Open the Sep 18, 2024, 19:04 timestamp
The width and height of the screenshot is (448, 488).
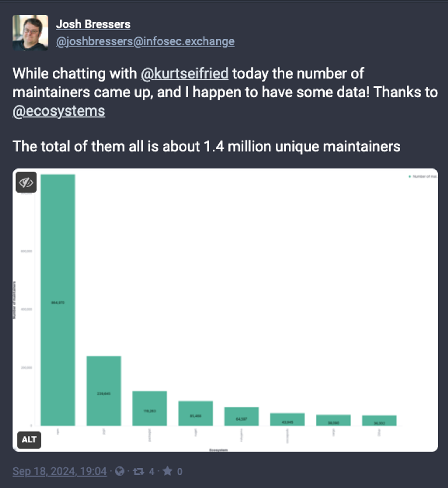60,471
